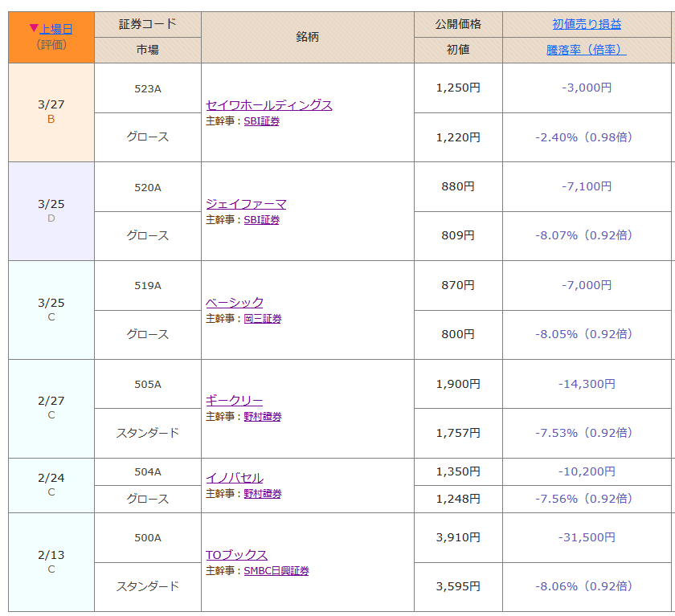Click the 1,900円 offering price

click(458, 384)
